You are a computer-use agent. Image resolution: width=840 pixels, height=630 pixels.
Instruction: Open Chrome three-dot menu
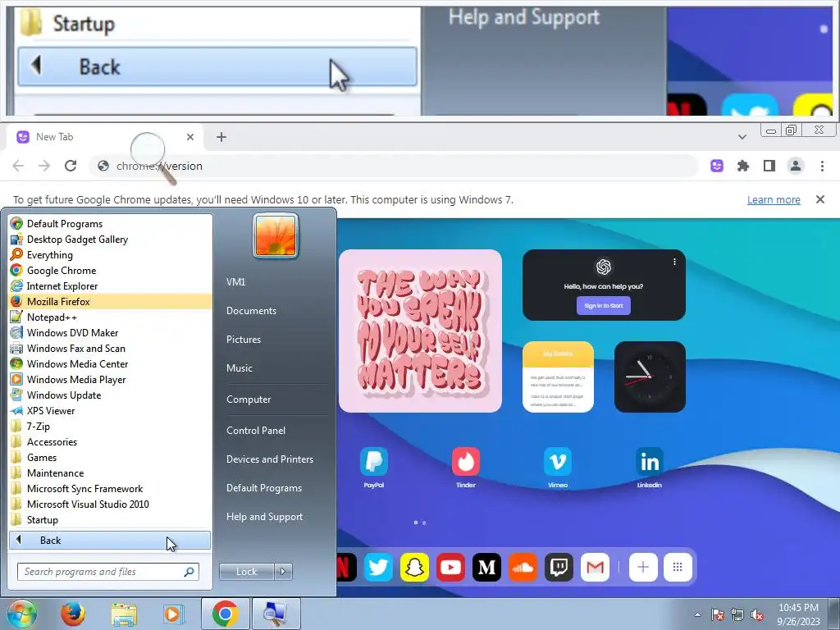822,166
